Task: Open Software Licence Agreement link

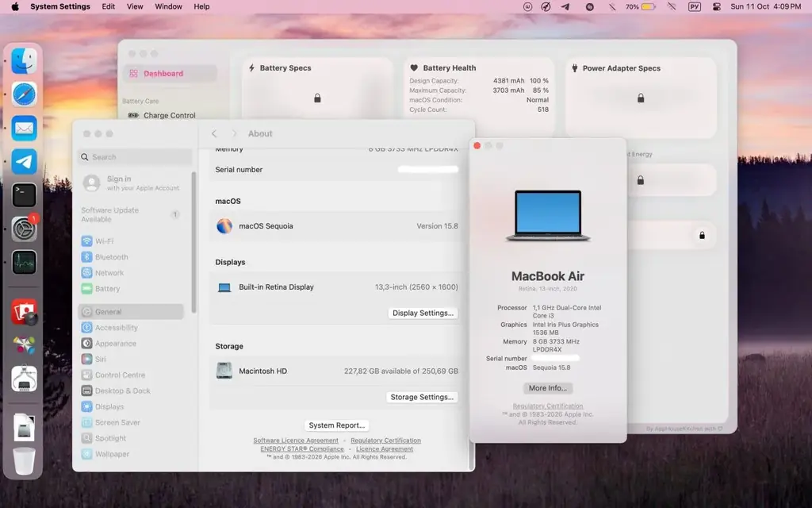Action: point(296,441)
